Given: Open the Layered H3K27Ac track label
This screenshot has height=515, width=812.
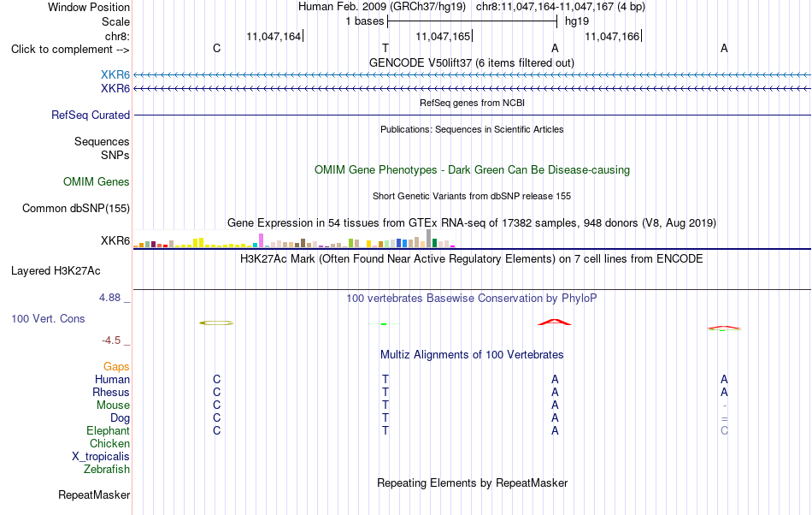Looking at the screenshot, I should click(x=56, y=271).
